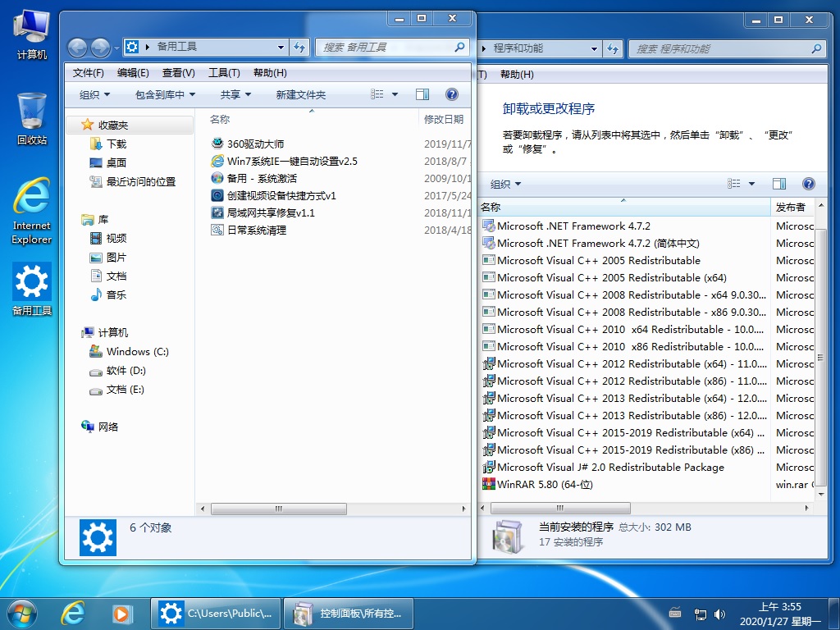Sort files by the 修改日期 column
This screenshot has width=840, height=630.
(444, 120)
